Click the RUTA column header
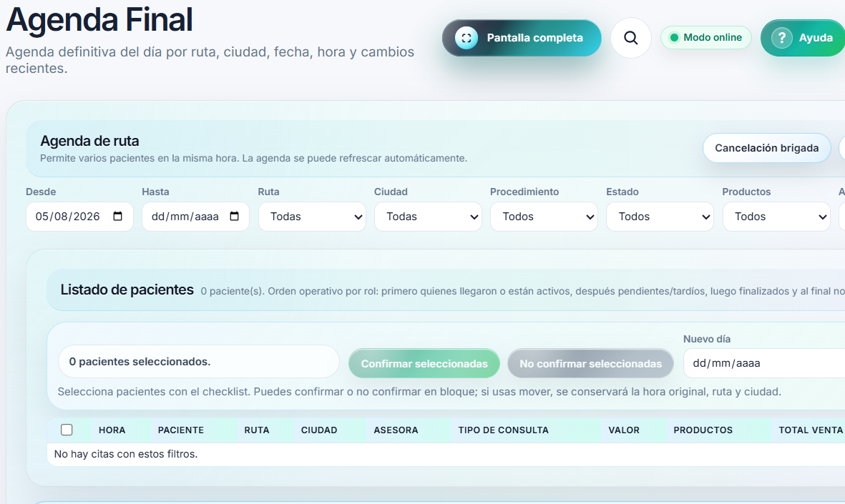 click(x=257, y=430)
